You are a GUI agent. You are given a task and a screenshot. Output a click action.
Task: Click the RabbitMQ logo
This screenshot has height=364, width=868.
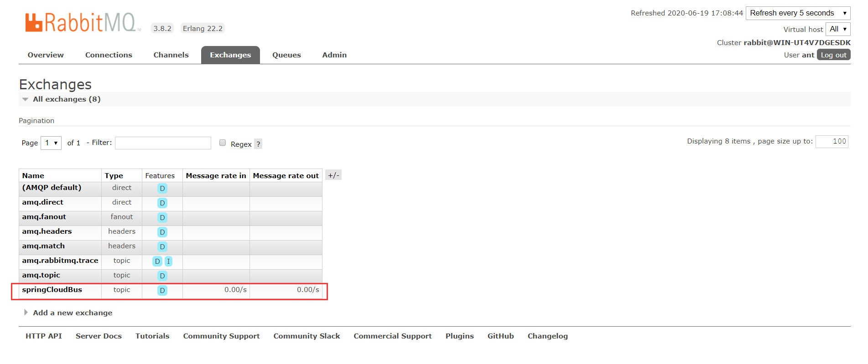pos(83,22)
